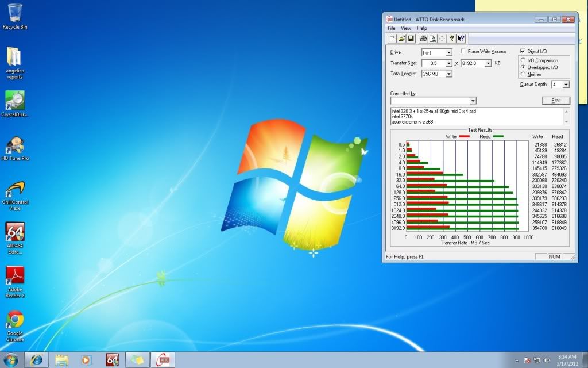Screen dimensions: 588x368
Task: Click the ATTO taskbar button
Action: 163,360
